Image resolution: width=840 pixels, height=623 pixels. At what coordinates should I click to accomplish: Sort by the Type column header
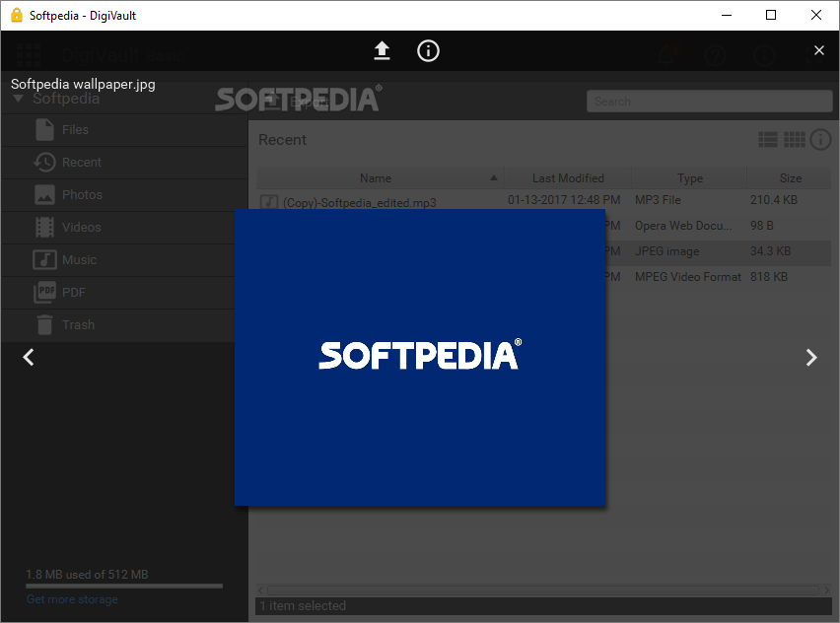[x=689, y=178]
